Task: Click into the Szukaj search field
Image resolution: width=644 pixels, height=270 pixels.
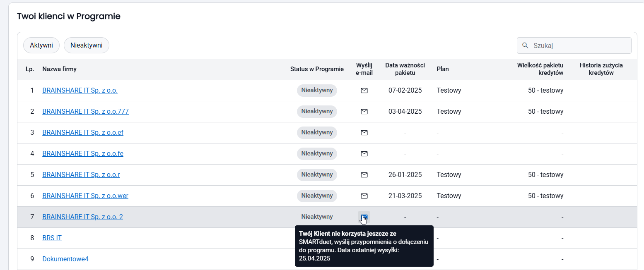Action: [574, 45]
